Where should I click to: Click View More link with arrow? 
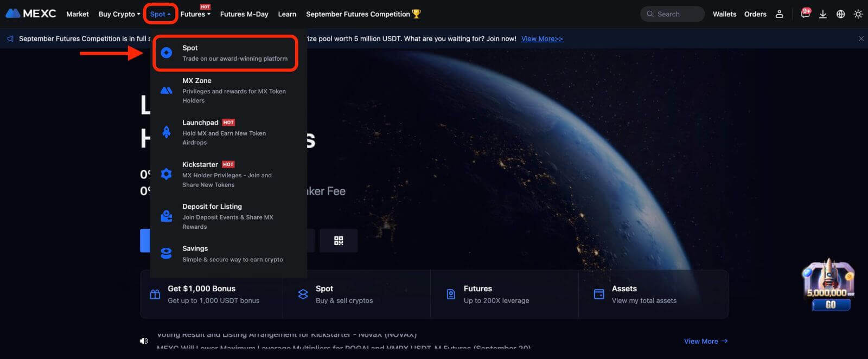pyautogui.click(x=706, y=341)
